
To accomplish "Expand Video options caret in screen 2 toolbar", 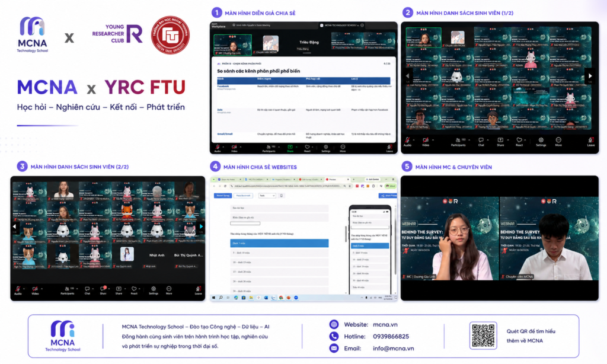I will click(433, 140).
